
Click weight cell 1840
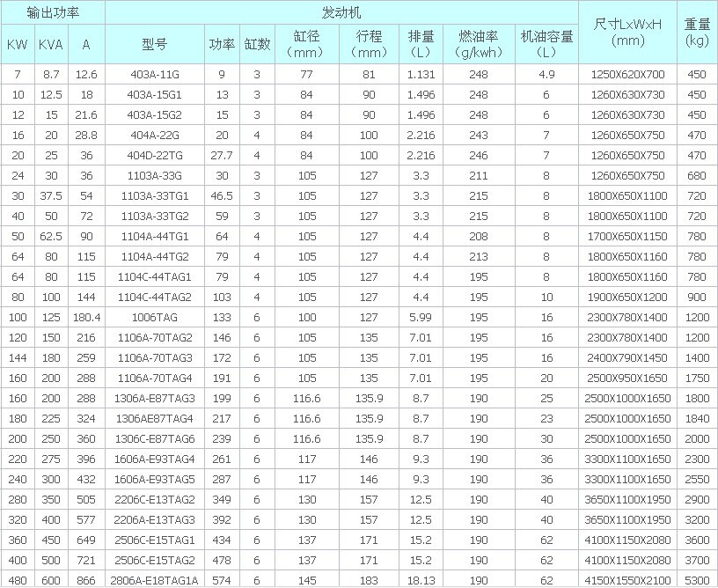coord(697,418)
